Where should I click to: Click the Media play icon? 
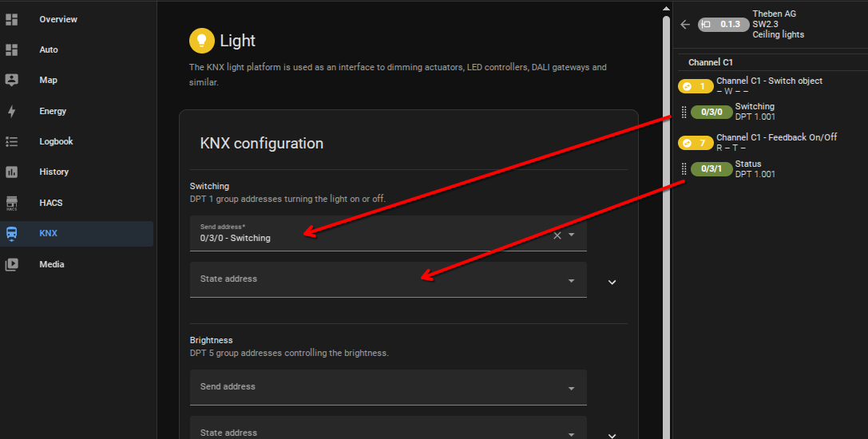tap(12, 265)
